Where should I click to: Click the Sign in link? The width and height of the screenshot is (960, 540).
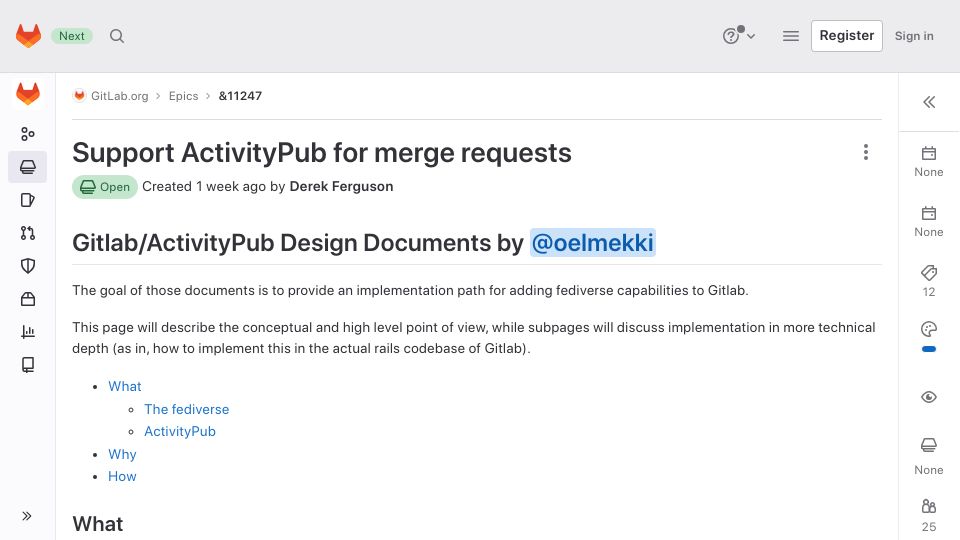click(914, 36)
